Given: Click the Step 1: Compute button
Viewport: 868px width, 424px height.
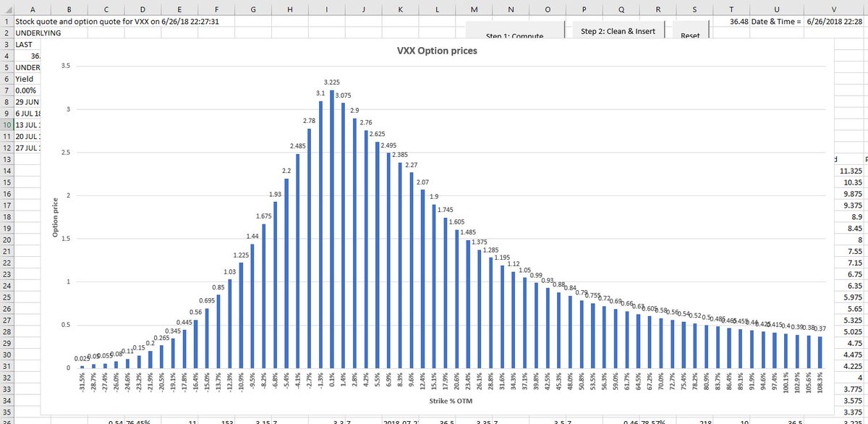Looking at the screenshot, I should pyautogui.click(x=514, y=30).
